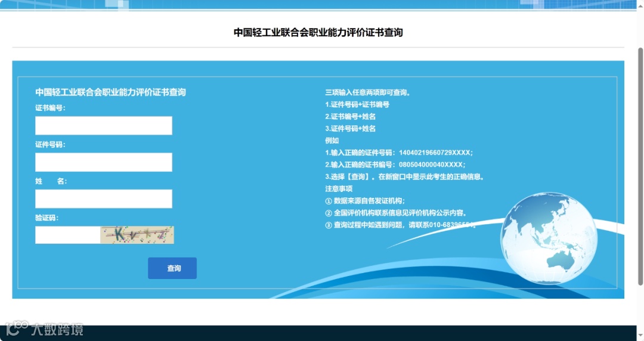Click the line 3.证件号码+姓名
The height and width of the screenshot is (341, 644).
pyautogui.click(x=351, y=129)
